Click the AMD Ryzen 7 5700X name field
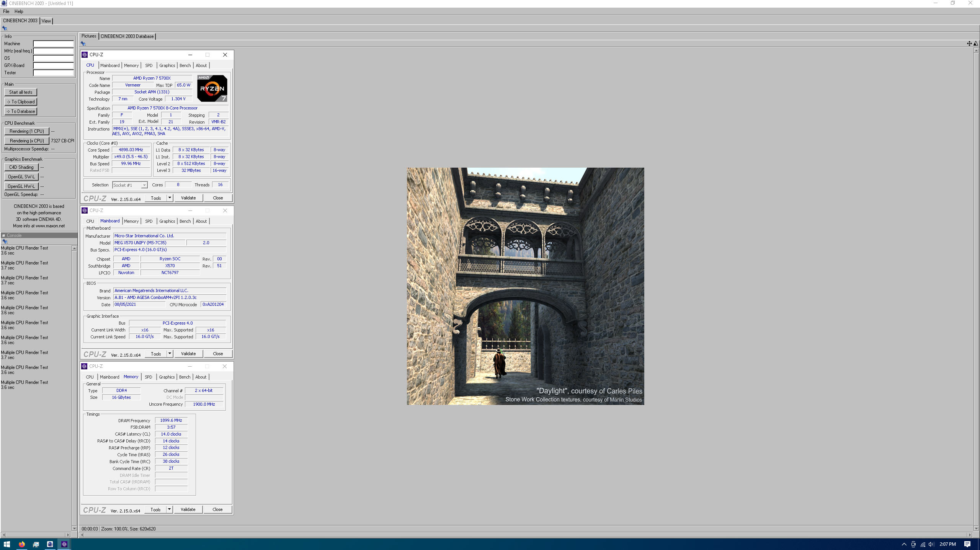This screenshot has height=550, width=980. (x=152, y=78)
